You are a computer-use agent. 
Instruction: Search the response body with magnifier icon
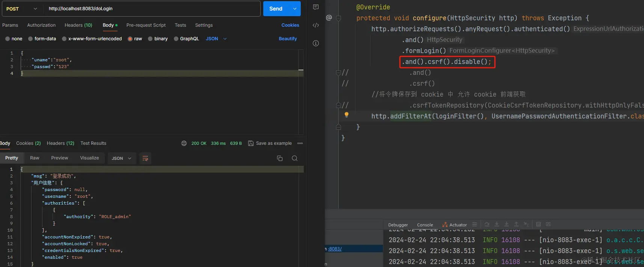(x=295, y=158)
